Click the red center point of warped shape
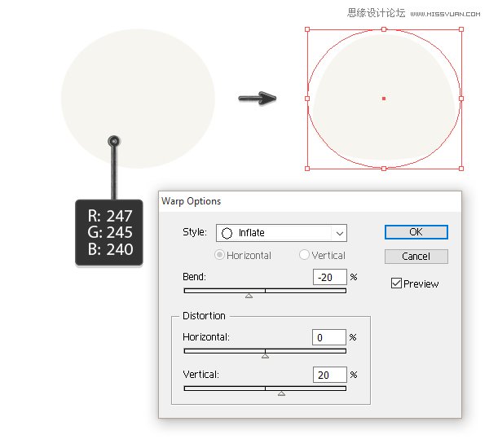This screenshot has height=448, width=489. click(x=384, y=99)
